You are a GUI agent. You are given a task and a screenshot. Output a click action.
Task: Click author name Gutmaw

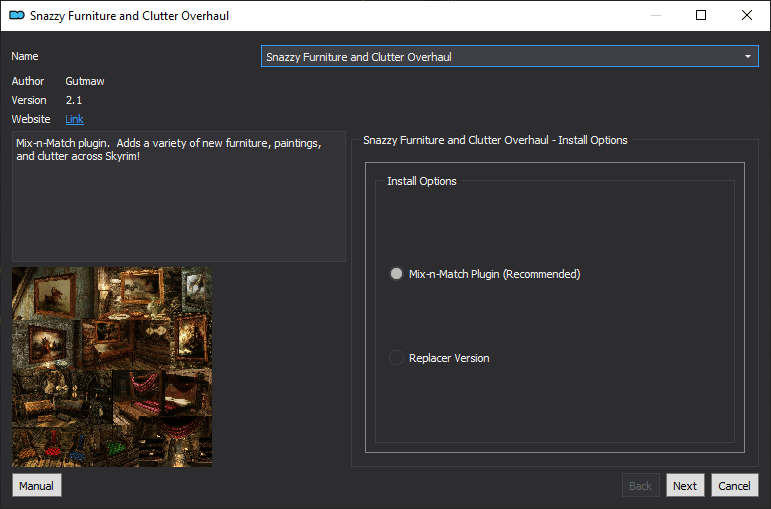coord(85,81)
